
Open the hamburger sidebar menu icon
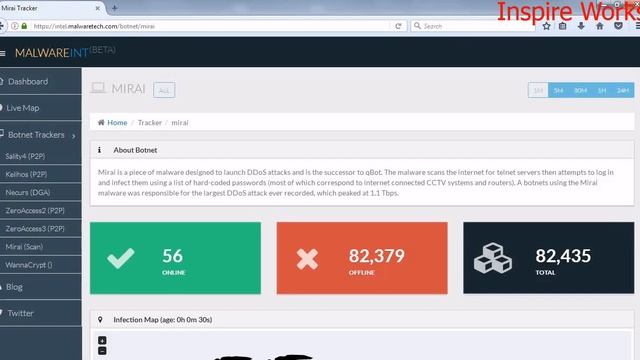(x=2, y=53)
